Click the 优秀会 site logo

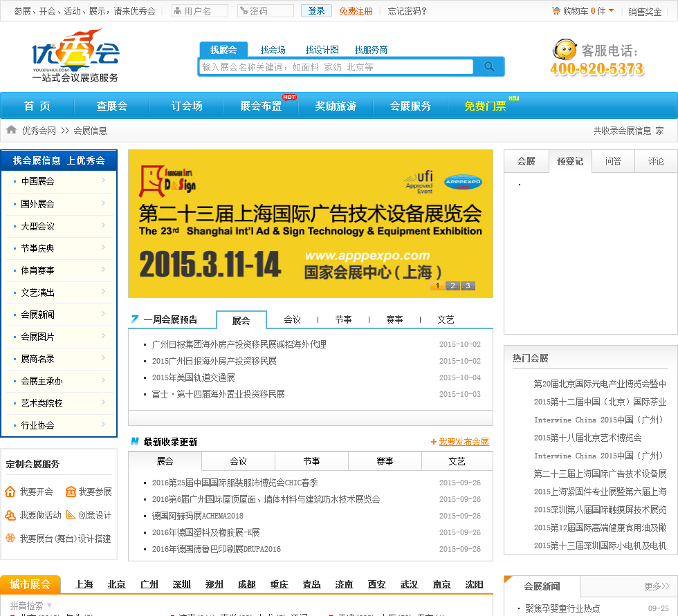75,55
